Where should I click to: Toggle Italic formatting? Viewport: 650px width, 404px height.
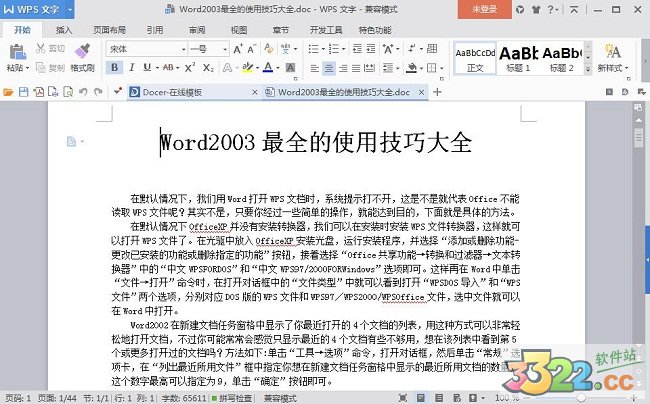[131, 67]
